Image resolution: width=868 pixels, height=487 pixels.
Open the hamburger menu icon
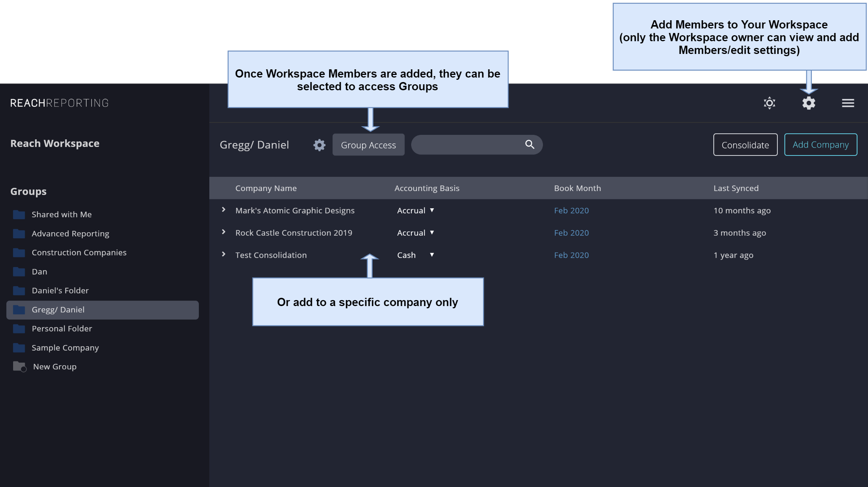pyautogui.click(x=848, y=103)
